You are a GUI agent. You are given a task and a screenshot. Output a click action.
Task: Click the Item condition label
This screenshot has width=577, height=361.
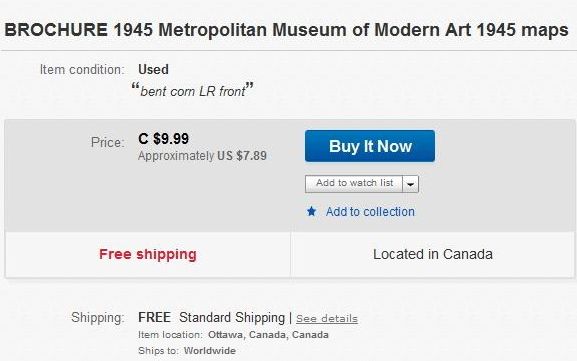click(82, 70)
